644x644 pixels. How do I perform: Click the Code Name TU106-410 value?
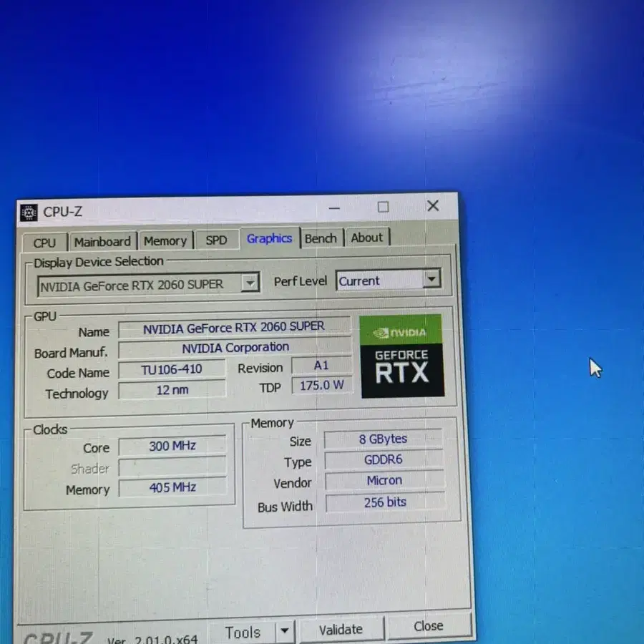point(172,369)
